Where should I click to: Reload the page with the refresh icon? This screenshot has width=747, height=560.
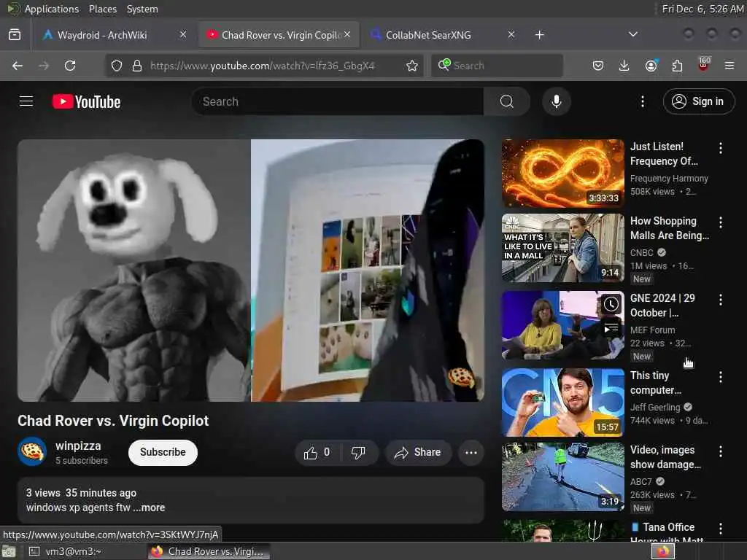tap(70, 66)
